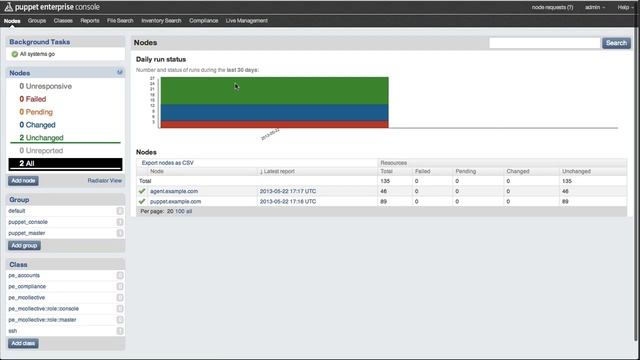Open the Reports tab
Image resolution: width=640 pixels, height=360 pixels.
coord(90,21)
